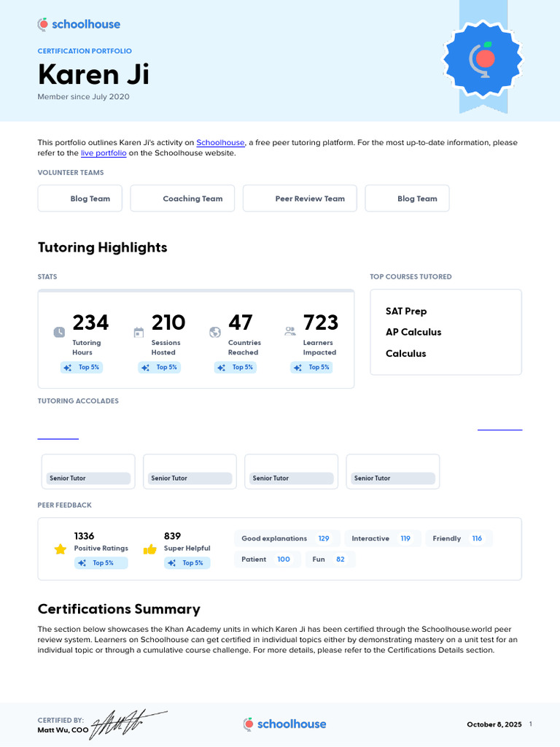The height and width of the screenshot is (747, 560).
Task: Click the yellow star icon for Positive Ratings
Action: [x=61, y=549]
